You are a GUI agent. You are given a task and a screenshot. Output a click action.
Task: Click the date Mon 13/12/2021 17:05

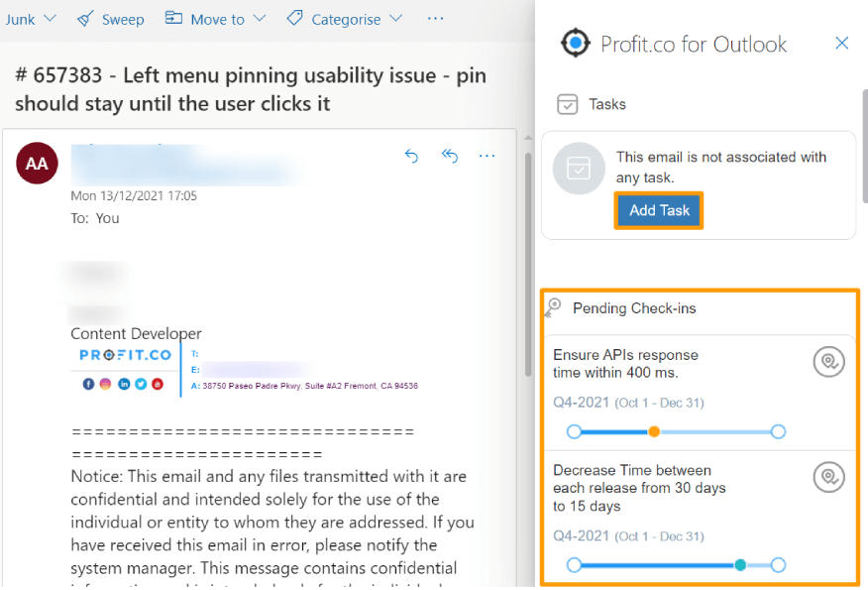[134, 195]
